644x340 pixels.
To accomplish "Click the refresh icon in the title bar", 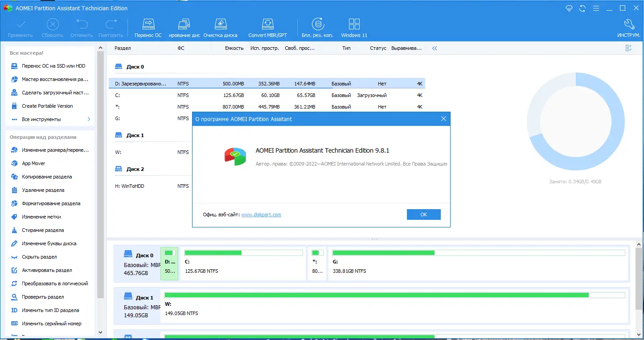I will pyautogui.click(x=582, y=8).
